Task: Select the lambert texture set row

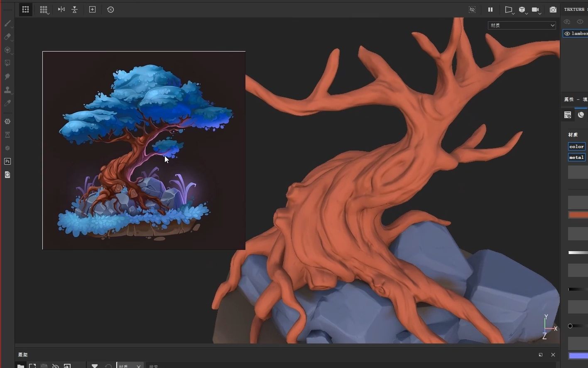Action: click(x=576, y=34)
